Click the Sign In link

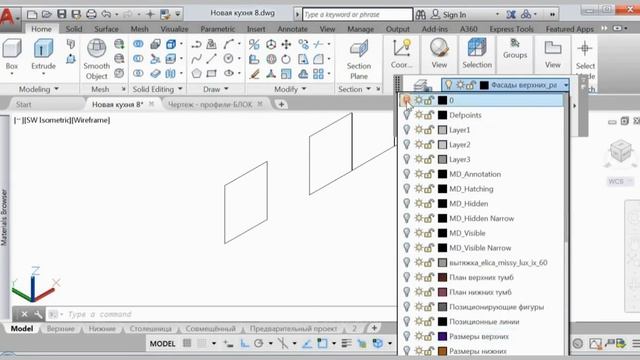click(454, 15)
